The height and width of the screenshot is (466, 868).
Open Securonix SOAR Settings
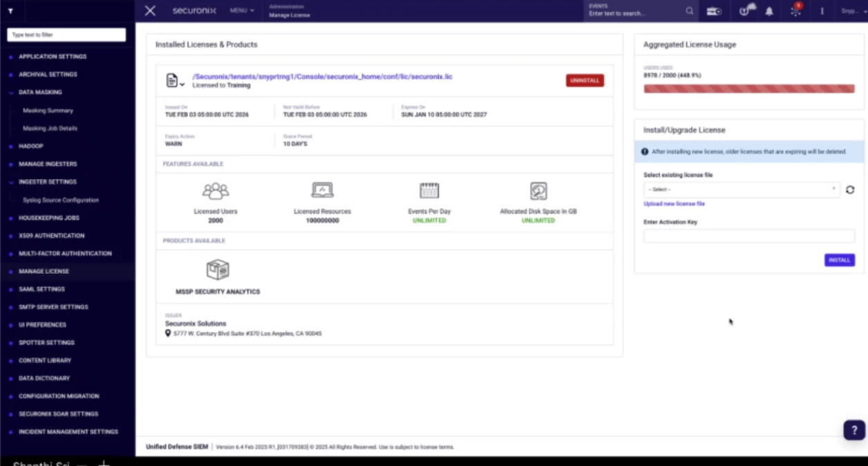[58, 414]
